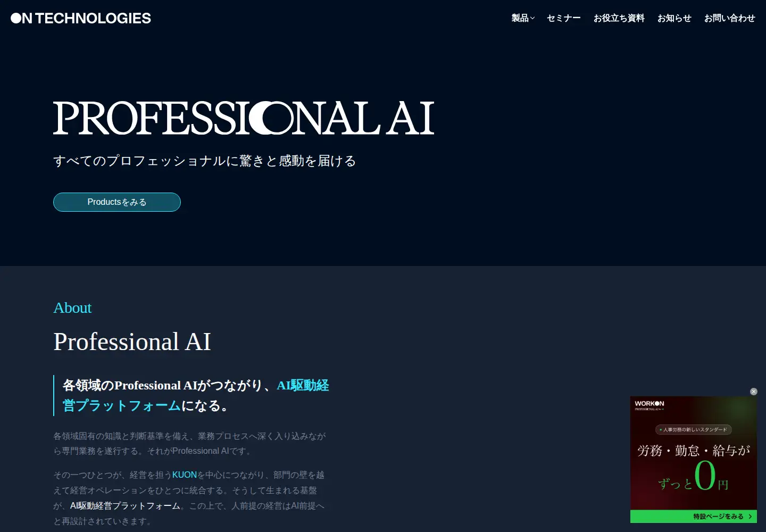Click the paragraph starting 各領域固有の知識と判断基準
Image resolution: width=766 pixels, height=532 pixels.
(190, 443)
